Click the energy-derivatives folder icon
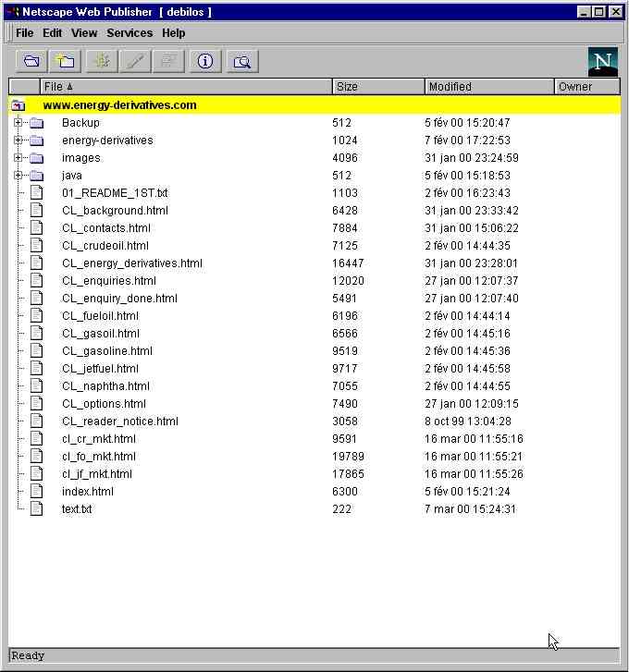This screenshot has width=629, height=672. (37, 141)
